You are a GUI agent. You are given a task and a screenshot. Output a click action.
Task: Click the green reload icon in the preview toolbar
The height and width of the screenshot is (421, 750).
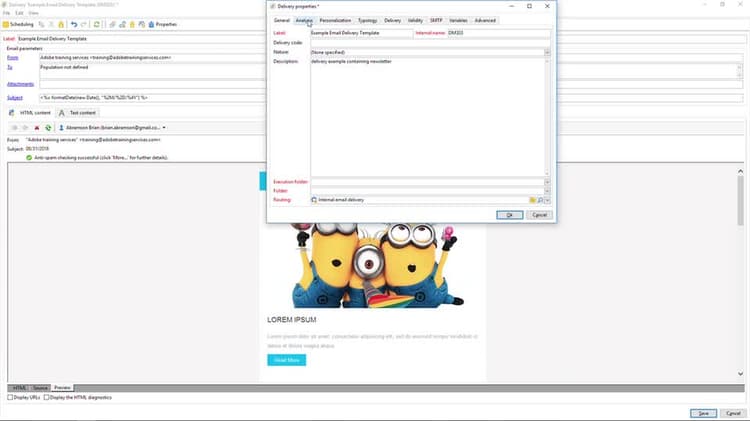[x=48, y=128]
